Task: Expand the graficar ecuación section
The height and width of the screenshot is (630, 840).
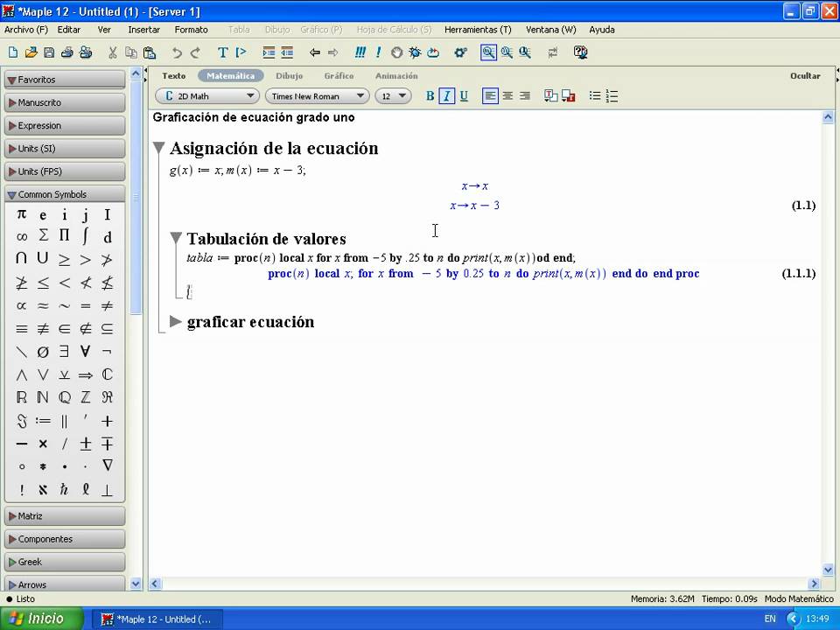Action: (x=176, y=321)
